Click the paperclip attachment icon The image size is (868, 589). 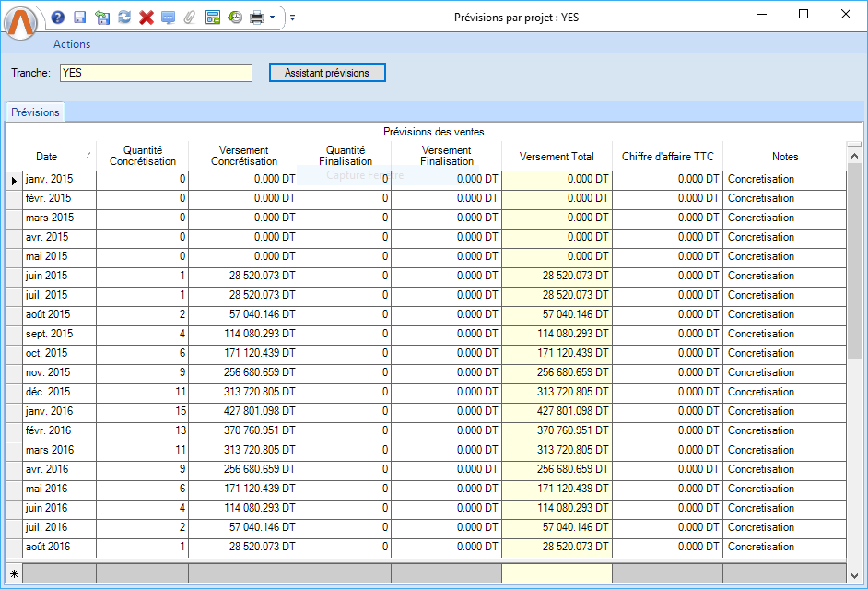(x=190, y=17)
